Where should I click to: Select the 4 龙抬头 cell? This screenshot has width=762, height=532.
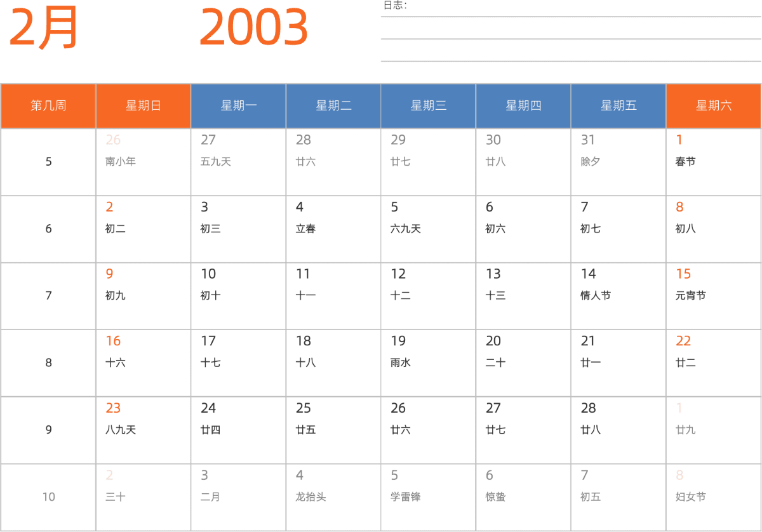click(333, 498)
